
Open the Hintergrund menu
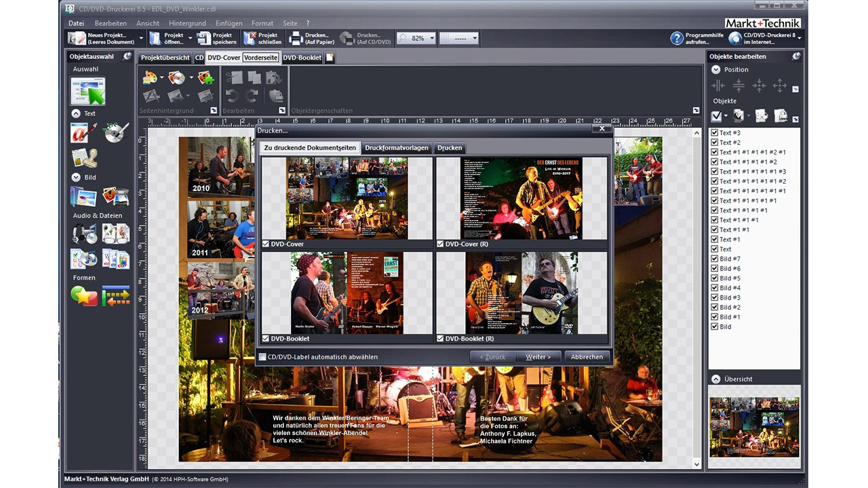[187, 23]
